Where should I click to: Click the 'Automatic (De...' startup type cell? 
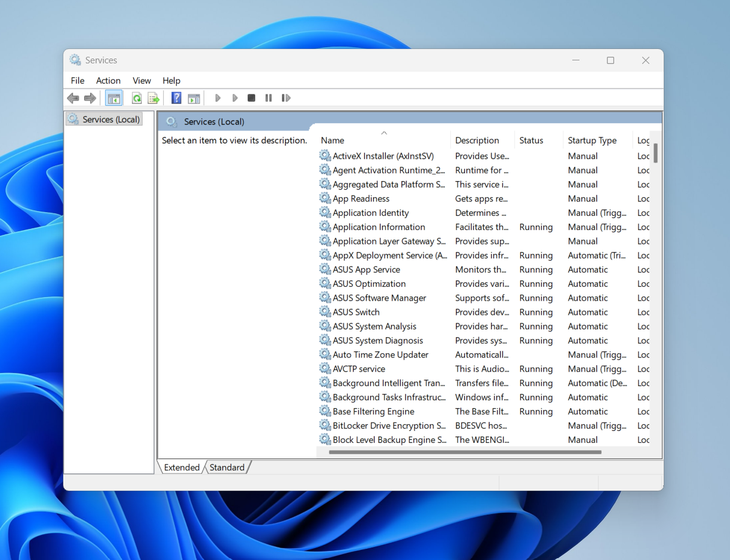(x=597, y=383)
